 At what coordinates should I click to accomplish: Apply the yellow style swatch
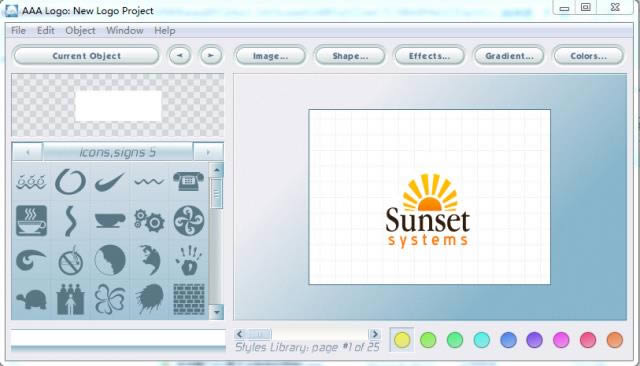point(402,339)
